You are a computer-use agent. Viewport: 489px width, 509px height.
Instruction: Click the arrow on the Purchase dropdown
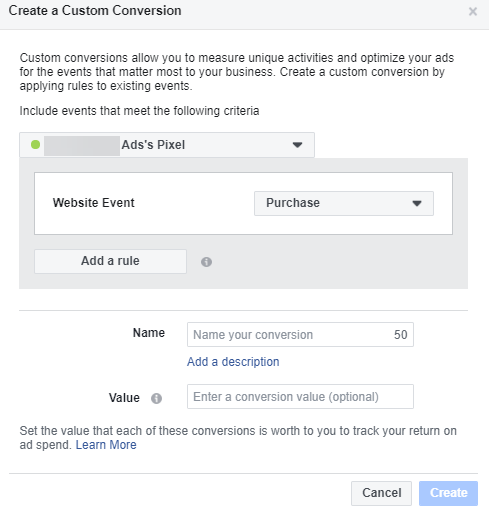[417, 203]
